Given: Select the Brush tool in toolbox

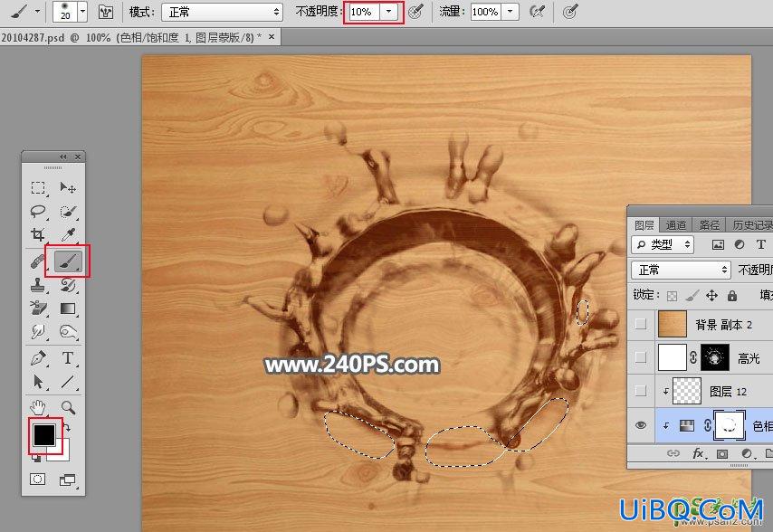Looking at the screenshot, I should coord(68,261).
